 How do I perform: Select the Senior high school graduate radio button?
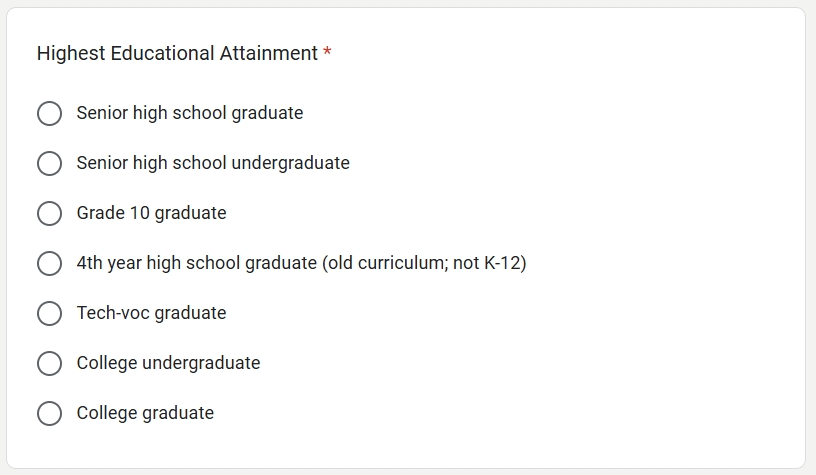tap(49, 113)
